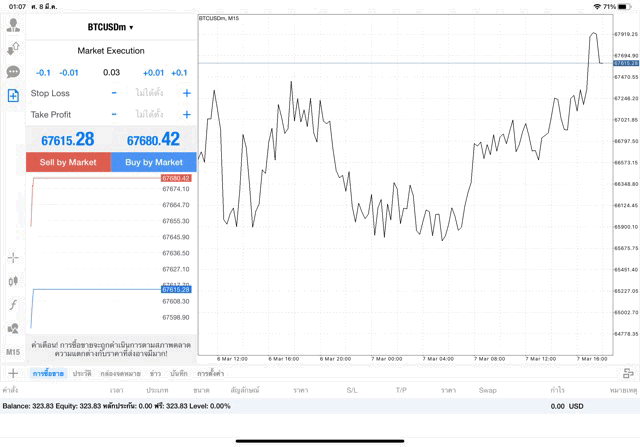The image size is (640, 447).
Task: Check the Wi-Fi status icon
Action: [597, 7]
